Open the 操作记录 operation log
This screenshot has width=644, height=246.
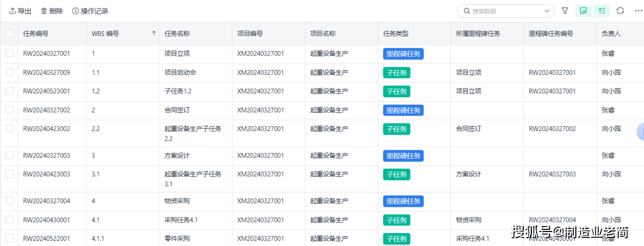point(90,11)
